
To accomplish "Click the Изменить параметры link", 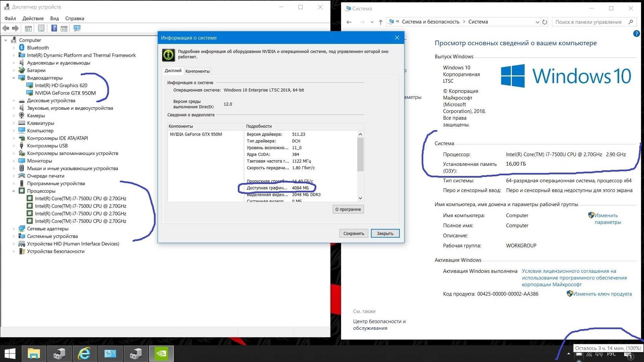I will 607,219.
